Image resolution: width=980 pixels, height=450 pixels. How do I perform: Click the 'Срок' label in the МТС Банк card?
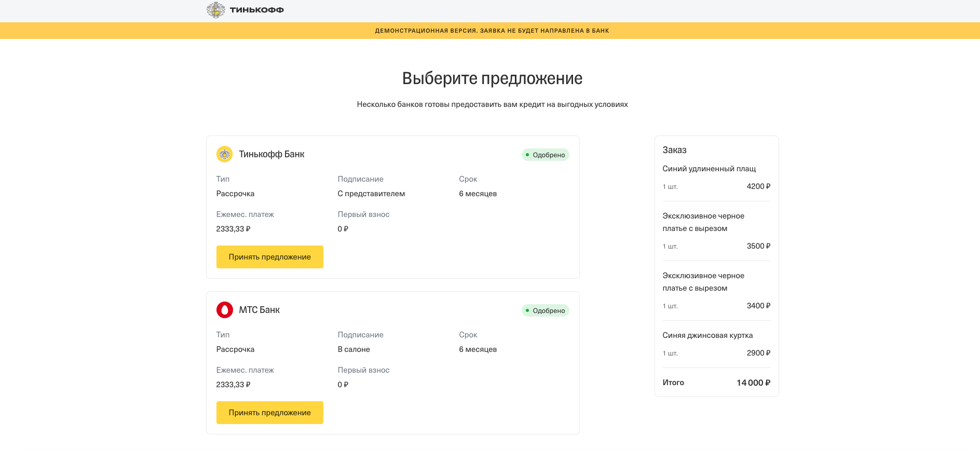point(468,335)
